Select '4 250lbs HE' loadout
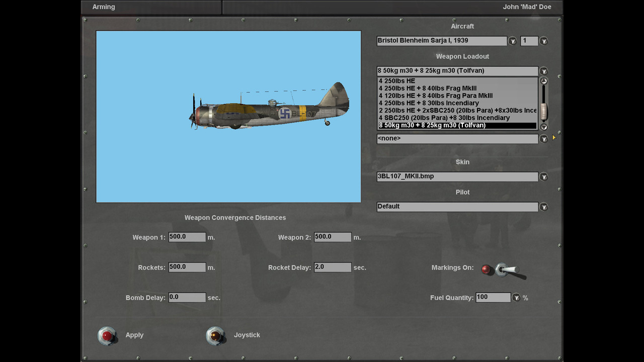644x362 pixels. pyautogui.click(x=458, y=81)
